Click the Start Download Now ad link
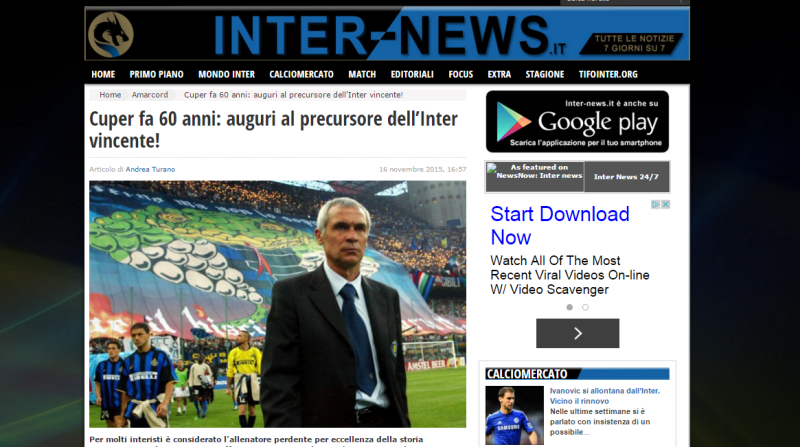 pyautogui.click(x=560, y=226)
